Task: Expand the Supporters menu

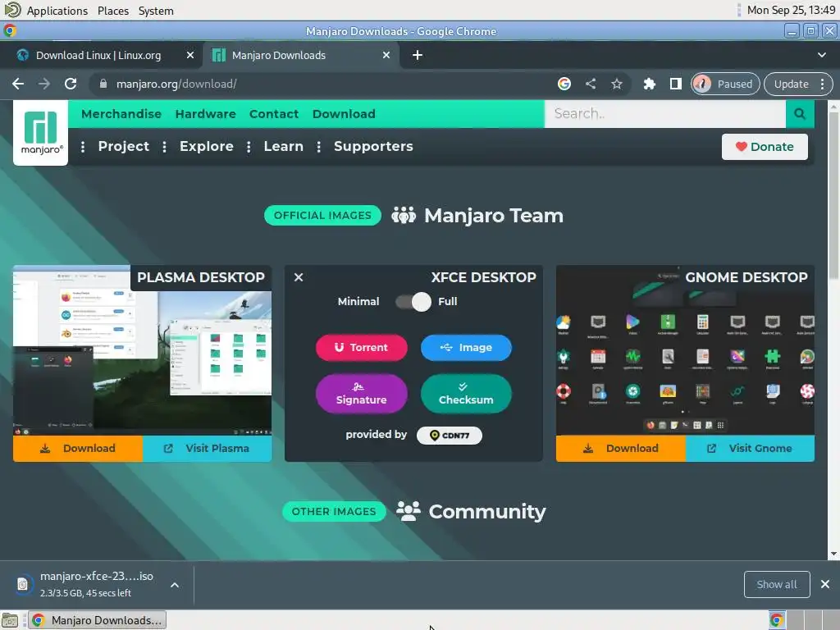Action: click(x=373, y=146)
